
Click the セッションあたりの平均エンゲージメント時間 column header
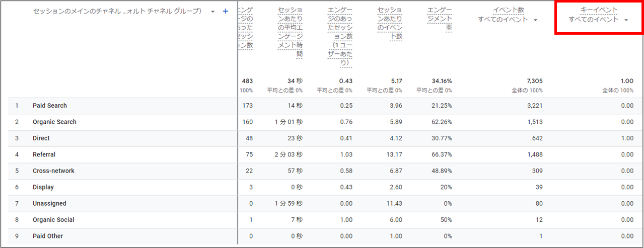[290, 32]
